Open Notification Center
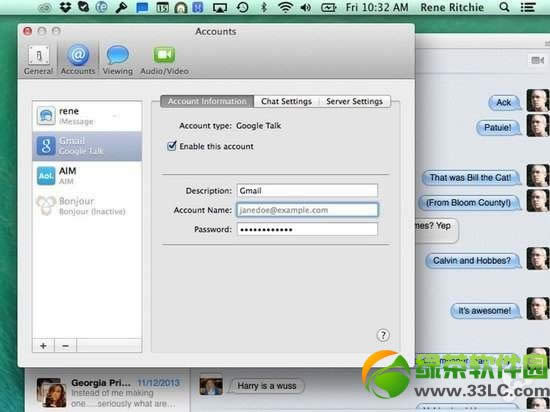Viewport: 550px width, 412px height. pyautogui.click(x=528, y=7)
